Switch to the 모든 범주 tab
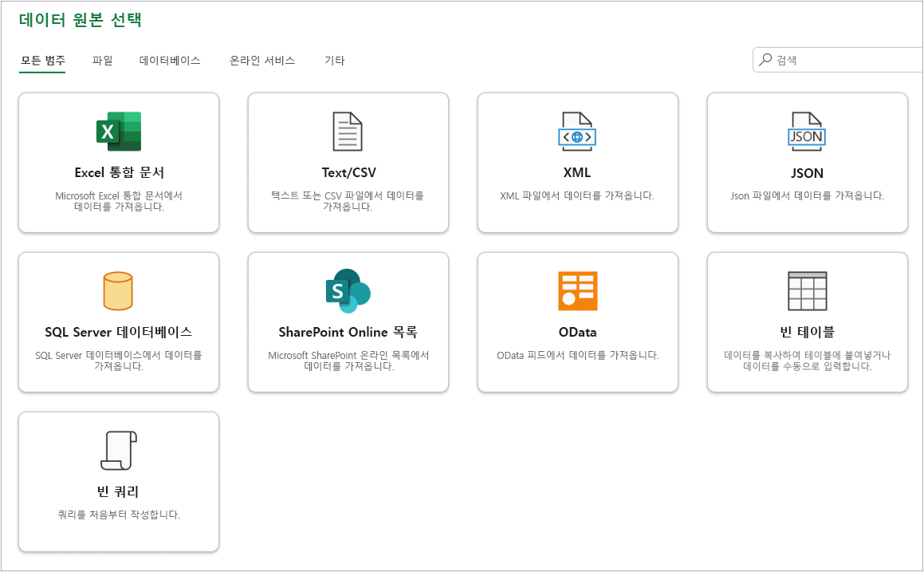Viewport: 924px width, 572px height. [x=42, y=61]
